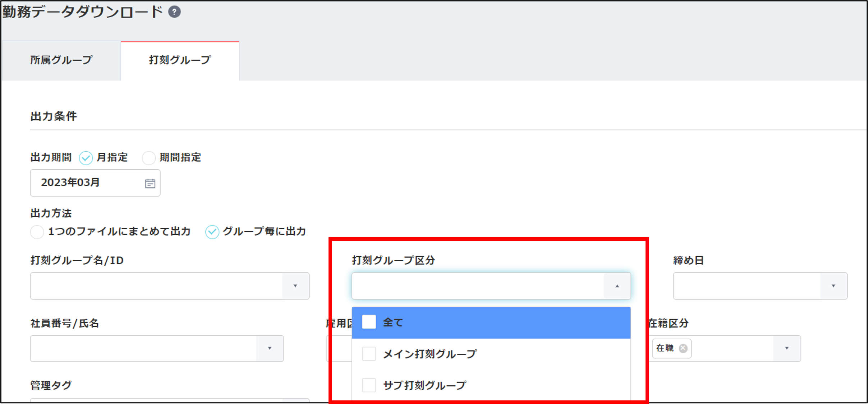
Task: Open the help icon beside 勤務データダウンロード
Action: 174,12
